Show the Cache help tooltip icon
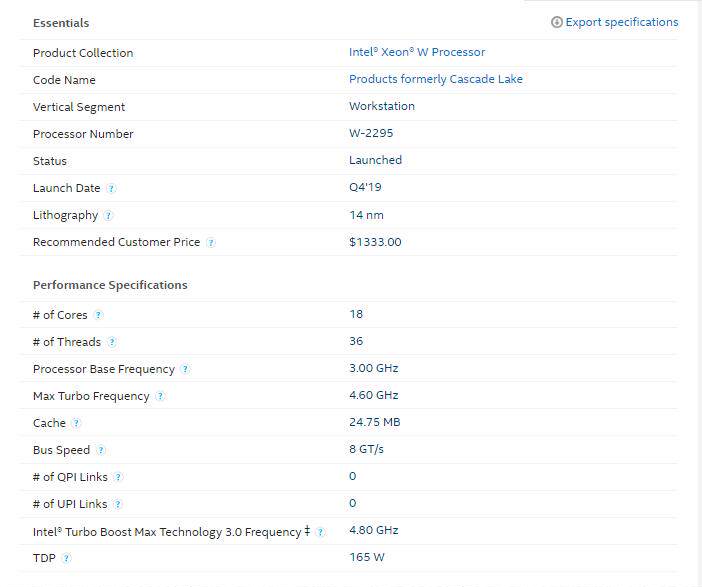This screenshot has width=702, height=587. pyautogui.click(x=77, y=423)
